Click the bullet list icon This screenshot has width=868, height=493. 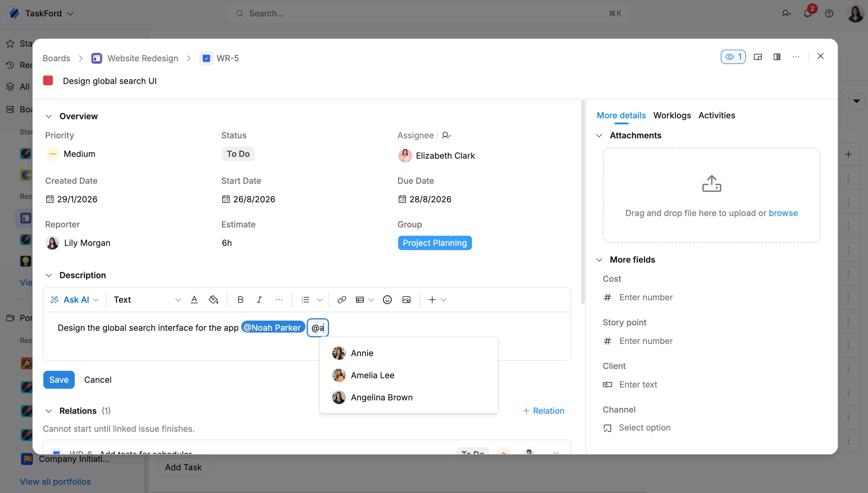point(305,300)
